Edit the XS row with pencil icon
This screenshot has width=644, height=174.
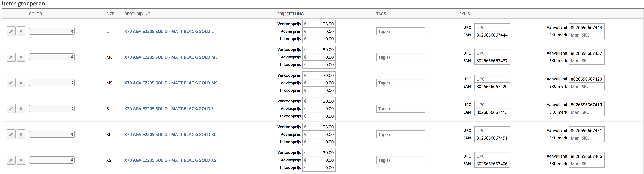[x=11, y=160]
